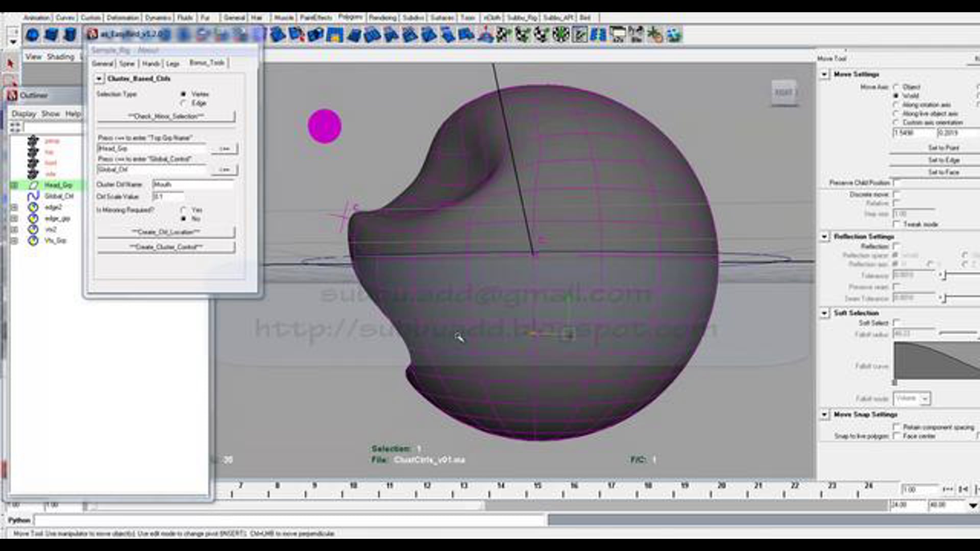Viewport: 980px width, 551px height.
Task: Select the Vtx_Grp item in the Outliner
Action: tap(55, 240)
